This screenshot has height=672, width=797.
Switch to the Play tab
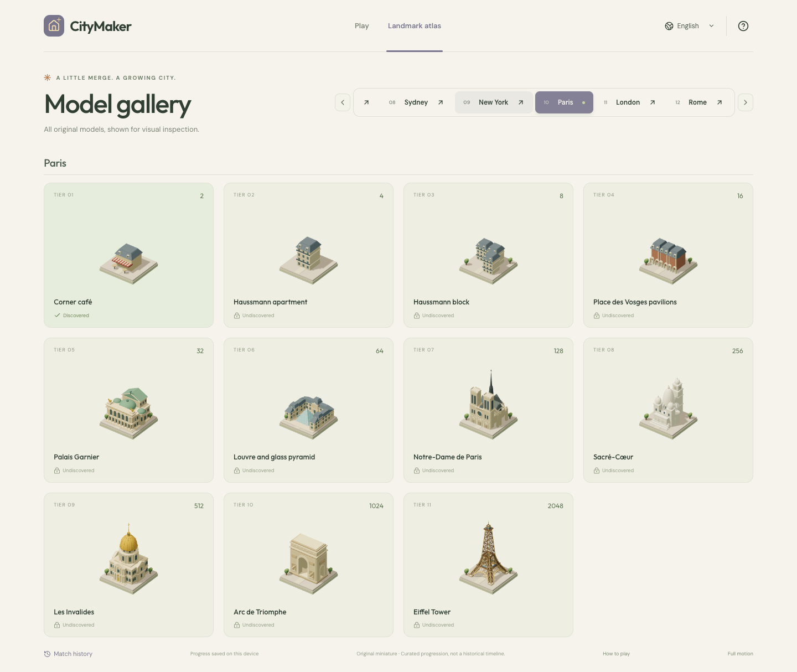click(362, 26)
